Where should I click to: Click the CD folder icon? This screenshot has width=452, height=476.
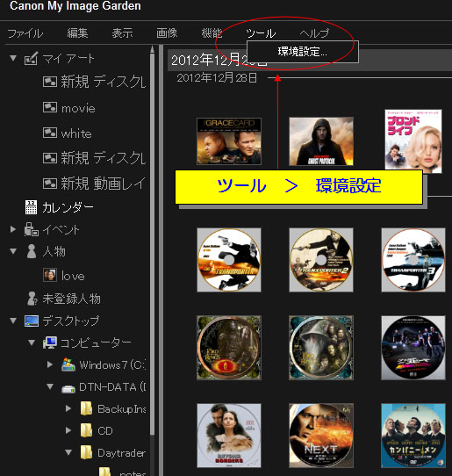(87, 430)
